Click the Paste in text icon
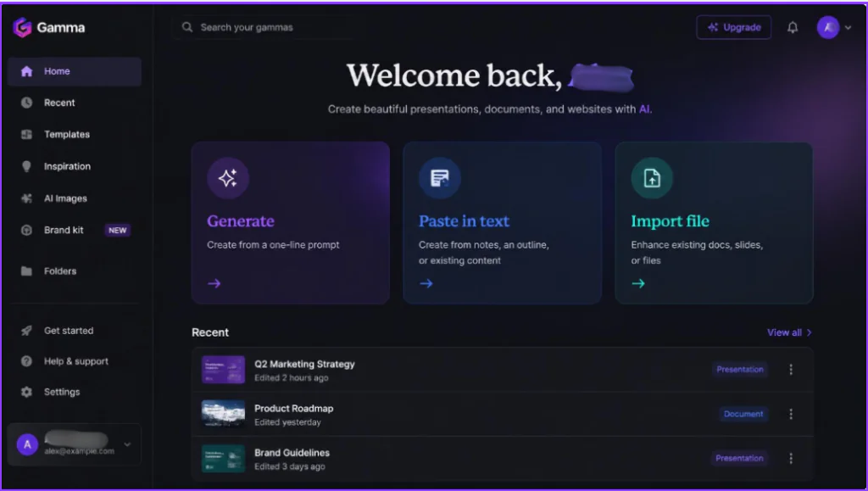This screenshot has height=491, width=868. pos(440,178)
